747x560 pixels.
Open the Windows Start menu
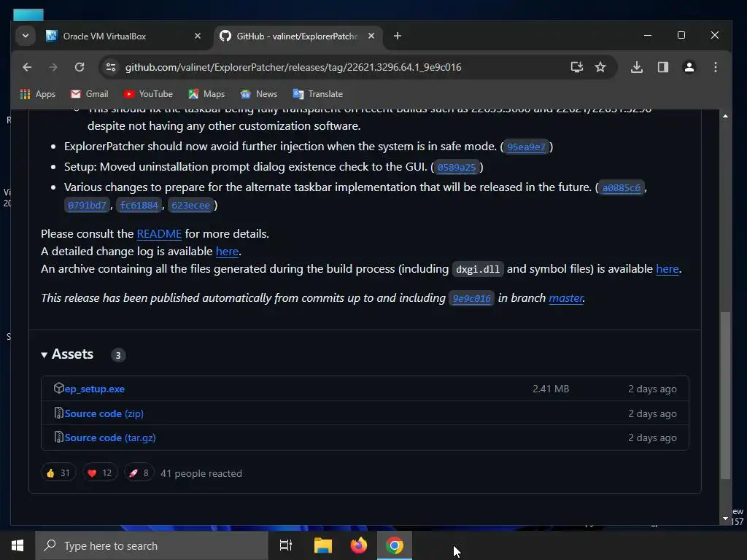point(18,545)
